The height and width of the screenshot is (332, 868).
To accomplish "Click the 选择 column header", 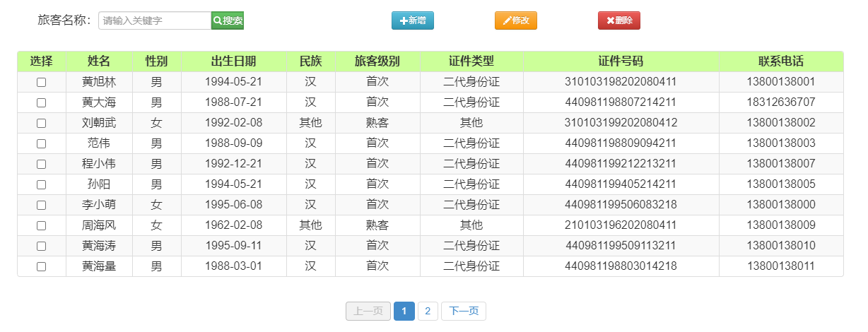I will 42,61.
